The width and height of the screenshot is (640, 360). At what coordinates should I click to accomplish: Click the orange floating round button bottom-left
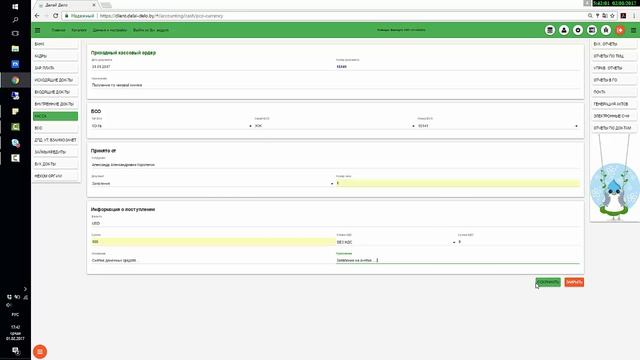(x=40, y=351)
